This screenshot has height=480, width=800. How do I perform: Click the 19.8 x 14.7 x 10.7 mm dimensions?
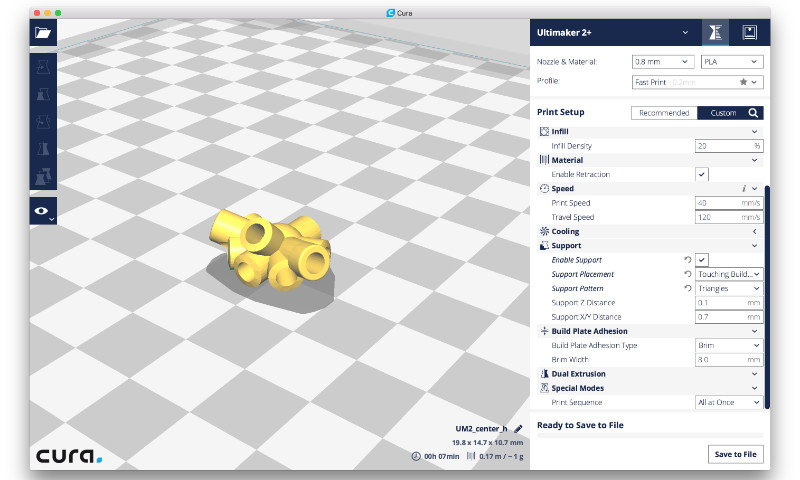(x=487, y=443)
